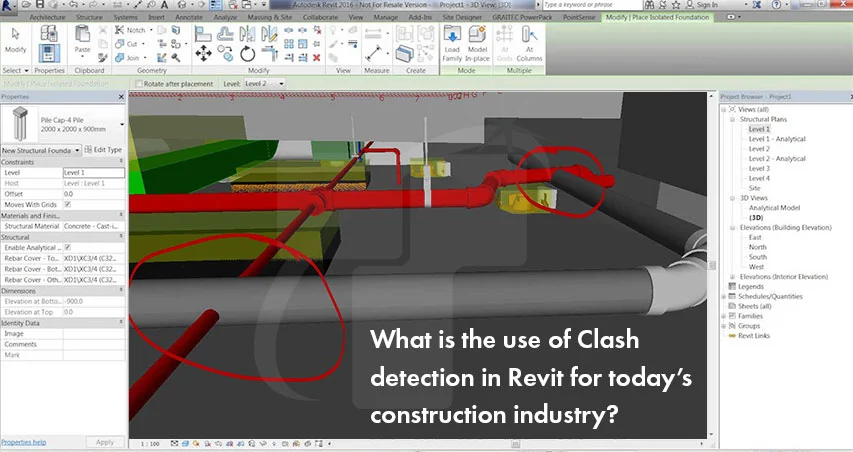
Task: Click the Level property value field
Action: pos(94,172)
